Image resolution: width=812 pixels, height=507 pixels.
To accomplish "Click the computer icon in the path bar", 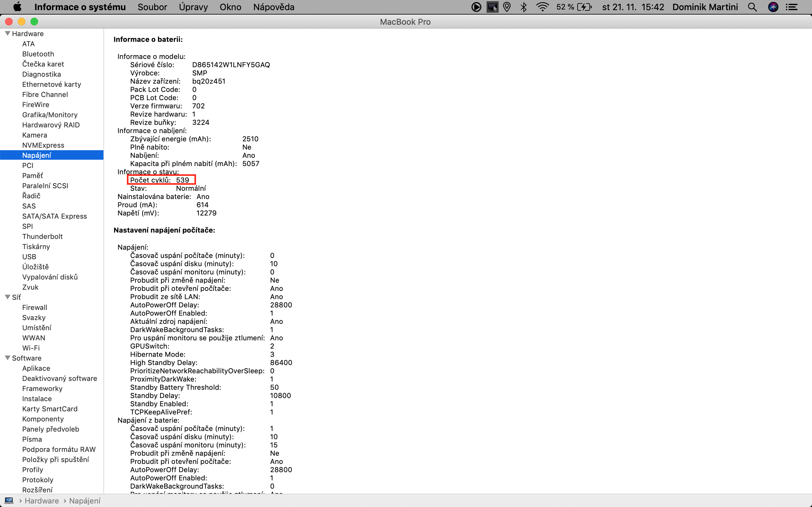I will click(9, 501).
